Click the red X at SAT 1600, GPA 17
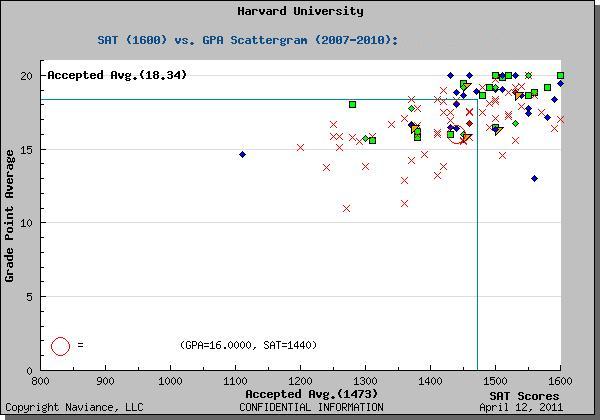The height and width of the screenshot is (420, 600). tap(561, 120)
